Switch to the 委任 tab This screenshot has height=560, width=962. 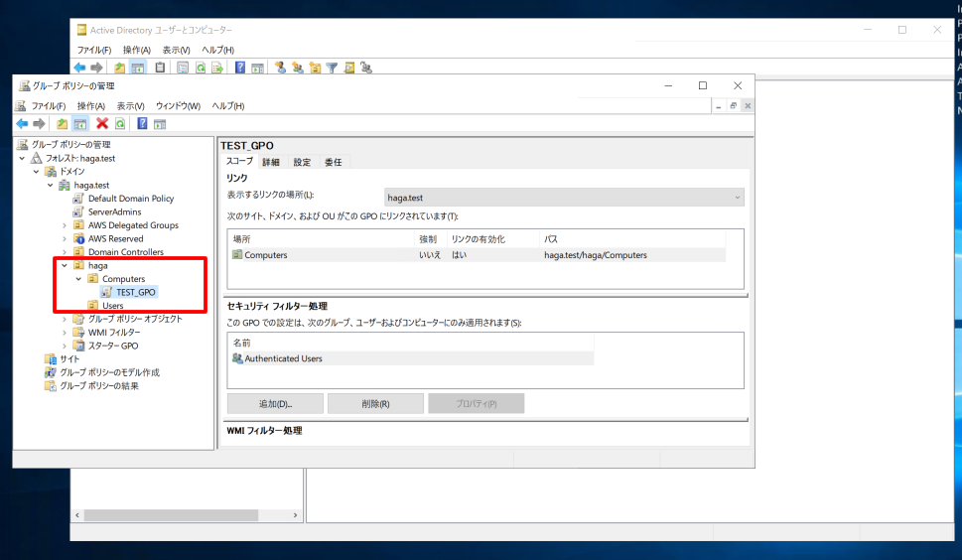point(334,162)
